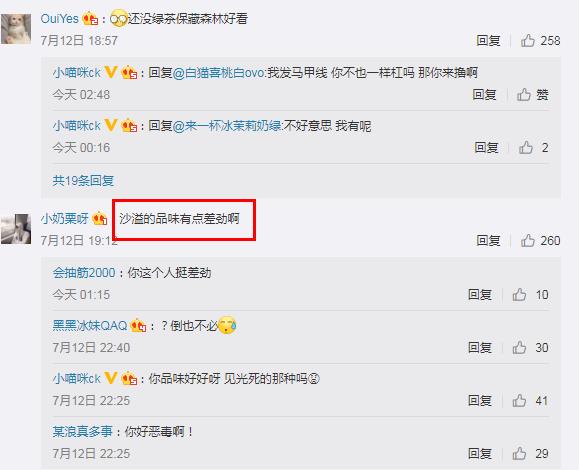
Task: Expand 共19条回复 to view all replies
Action: [x=83, y=181]
